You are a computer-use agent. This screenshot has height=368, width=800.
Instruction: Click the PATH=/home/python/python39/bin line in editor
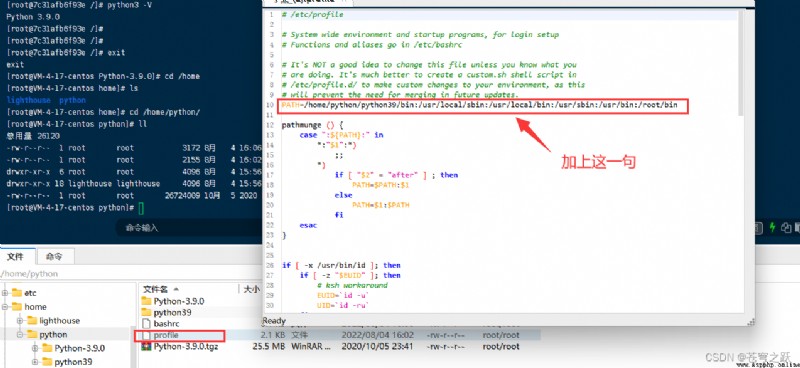coord(480,105)
